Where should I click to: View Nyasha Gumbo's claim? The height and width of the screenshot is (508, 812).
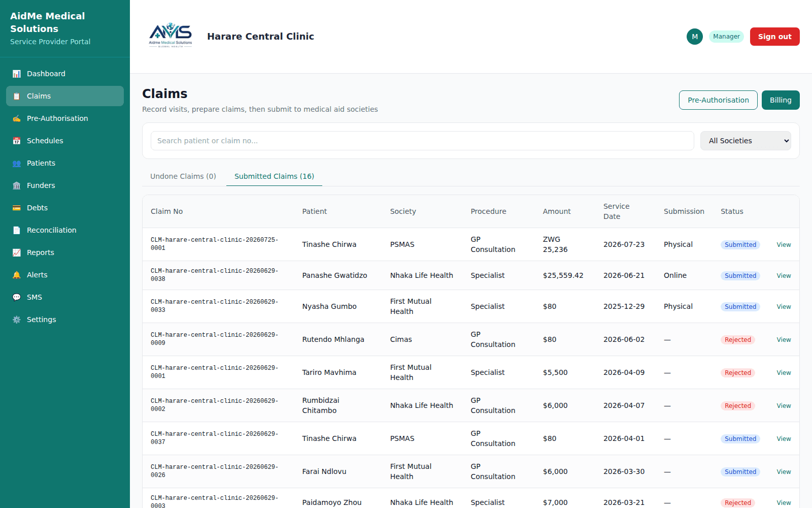point(784,306)
